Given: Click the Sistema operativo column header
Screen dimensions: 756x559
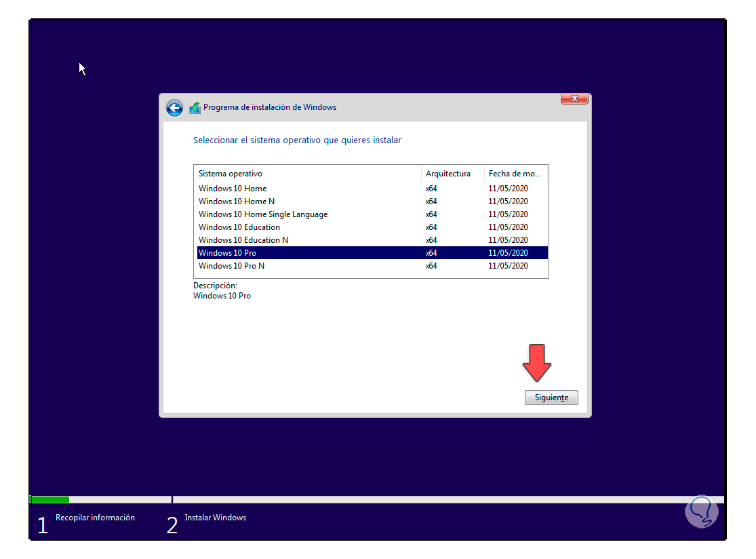Looking at the screenshot, I should point(308,174).
